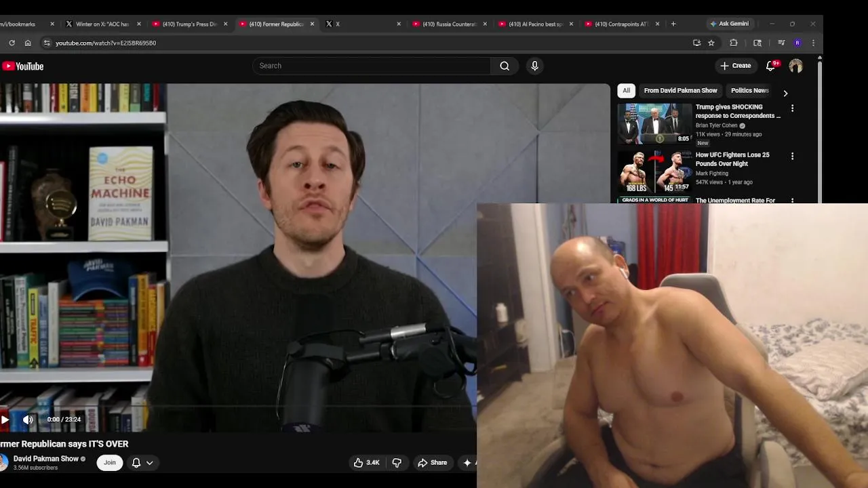Dislike the video with thumbs down

tap(397, 463)
